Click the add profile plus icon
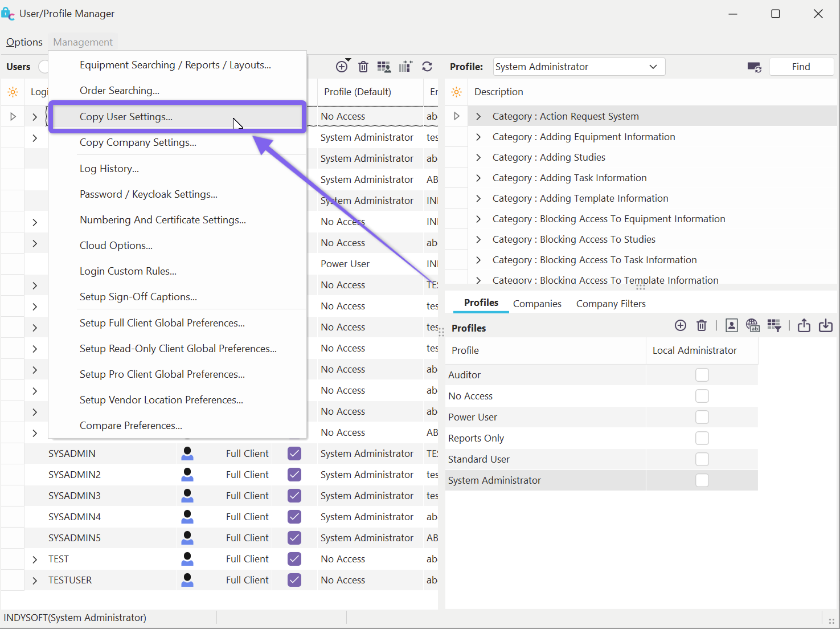840x629 pixels. tap(680, 325)
